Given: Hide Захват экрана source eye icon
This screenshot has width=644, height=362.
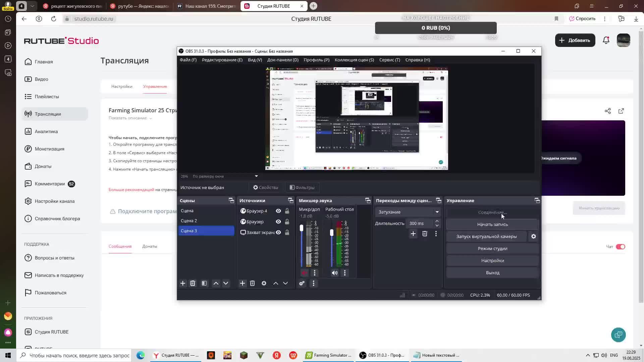Looking at the screenshot, I should pyautogui.click(x=278, y=232).
